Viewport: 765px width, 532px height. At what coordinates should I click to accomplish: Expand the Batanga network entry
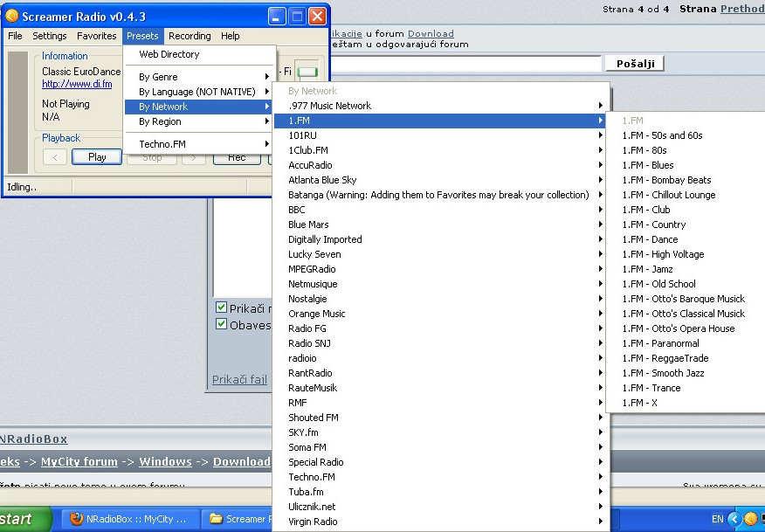[x=439, y=195]
